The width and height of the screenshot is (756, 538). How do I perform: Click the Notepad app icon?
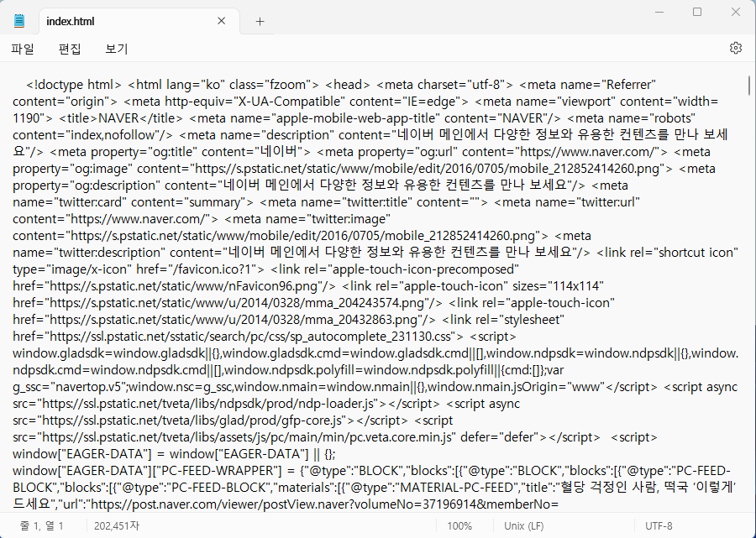[19, 21]
